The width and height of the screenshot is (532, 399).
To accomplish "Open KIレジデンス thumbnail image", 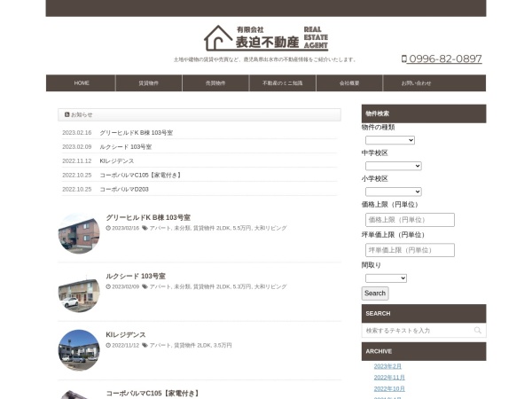I will tap(79, 350).
